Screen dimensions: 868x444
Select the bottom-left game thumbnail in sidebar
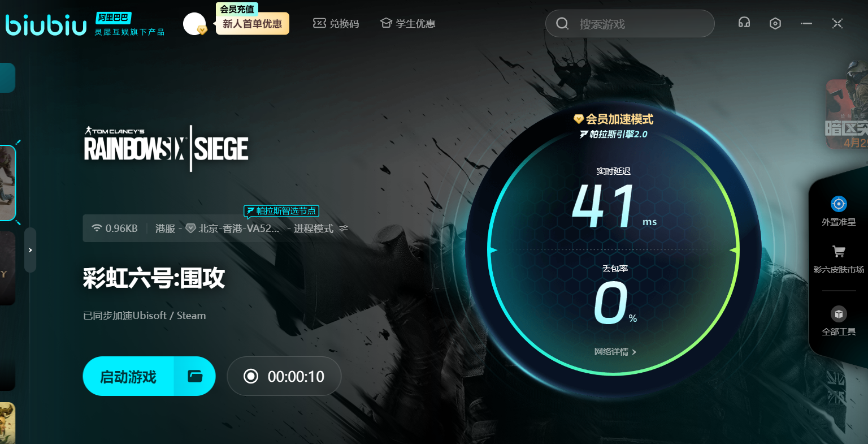pos(7,423)
